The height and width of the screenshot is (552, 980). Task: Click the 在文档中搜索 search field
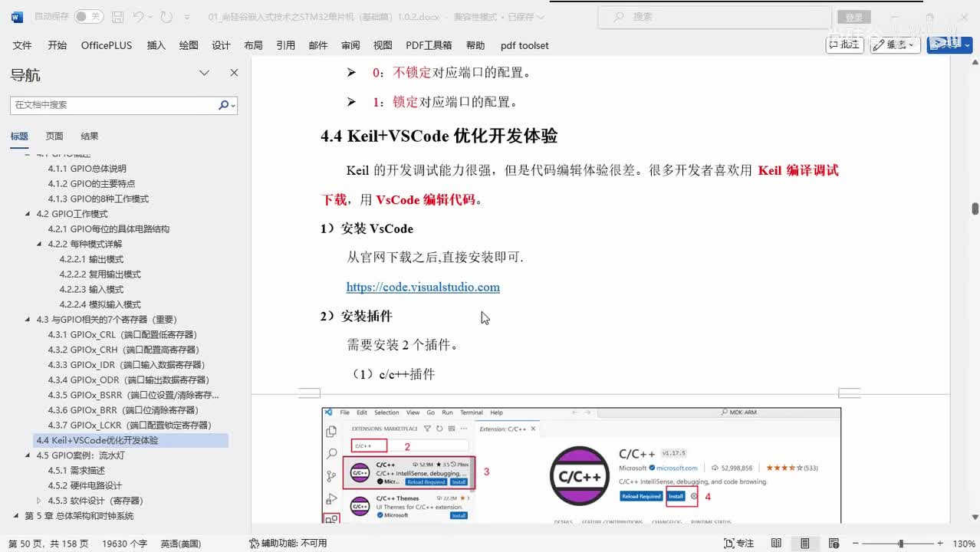(113, 105)
